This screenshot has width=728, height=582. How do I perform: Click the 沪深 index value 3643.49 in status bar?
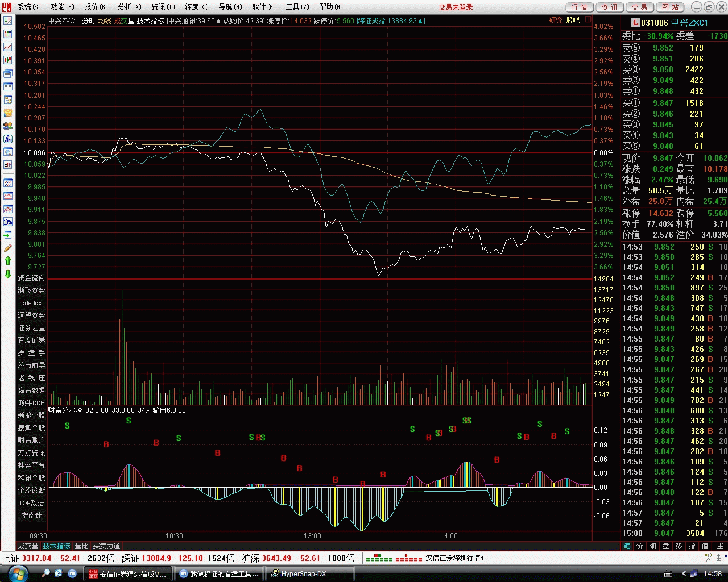[x=276, y=558]
